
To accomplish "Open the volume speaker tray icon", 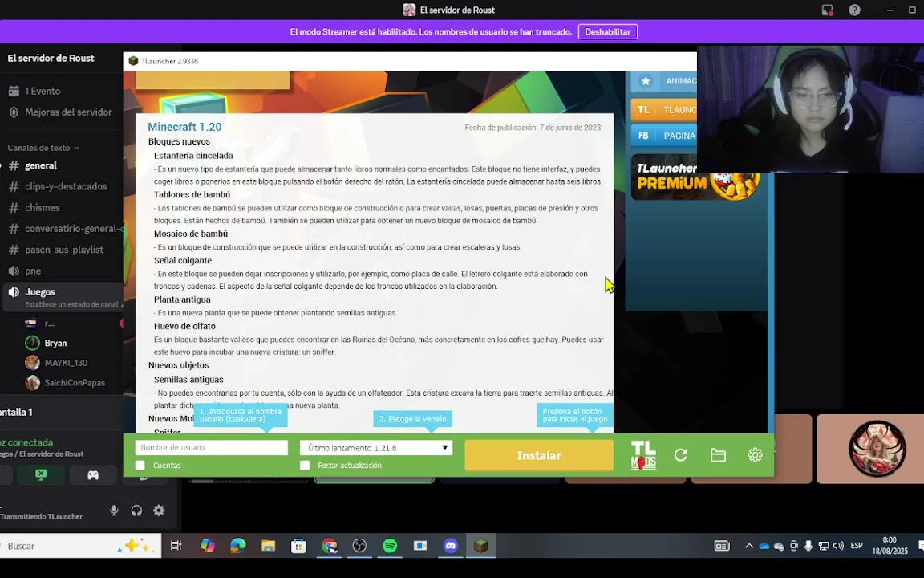I will point(838,546).
